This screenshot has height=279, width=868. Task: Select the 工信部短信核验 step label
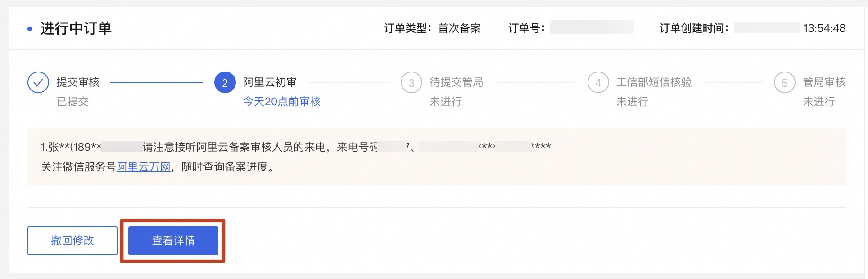coord(654,82)
